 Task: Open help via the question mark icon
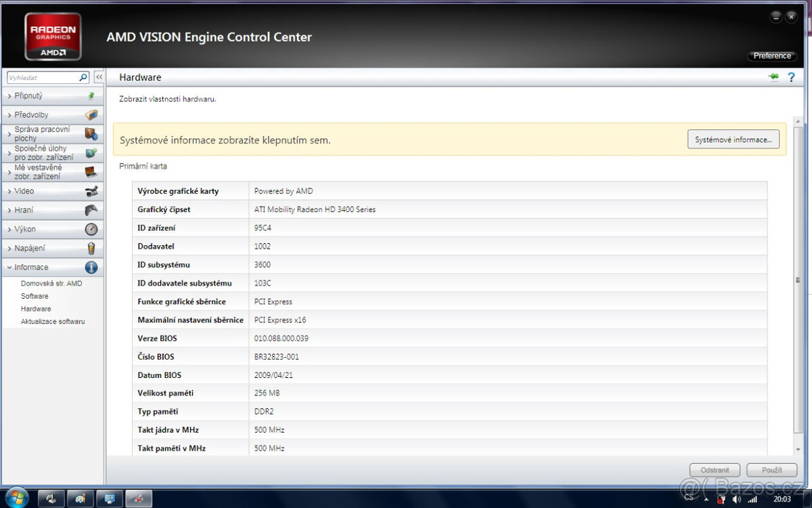791,77
